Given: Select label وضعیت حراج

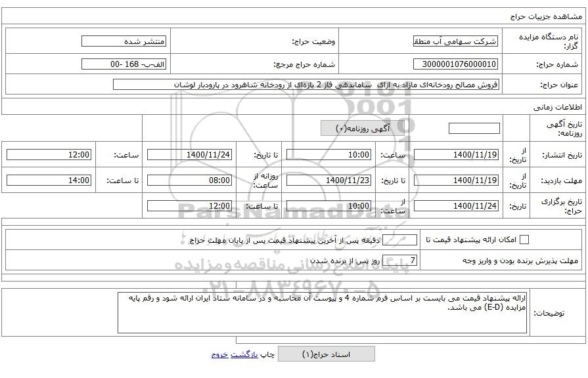Looking at the screenshot, I should 313,41.
